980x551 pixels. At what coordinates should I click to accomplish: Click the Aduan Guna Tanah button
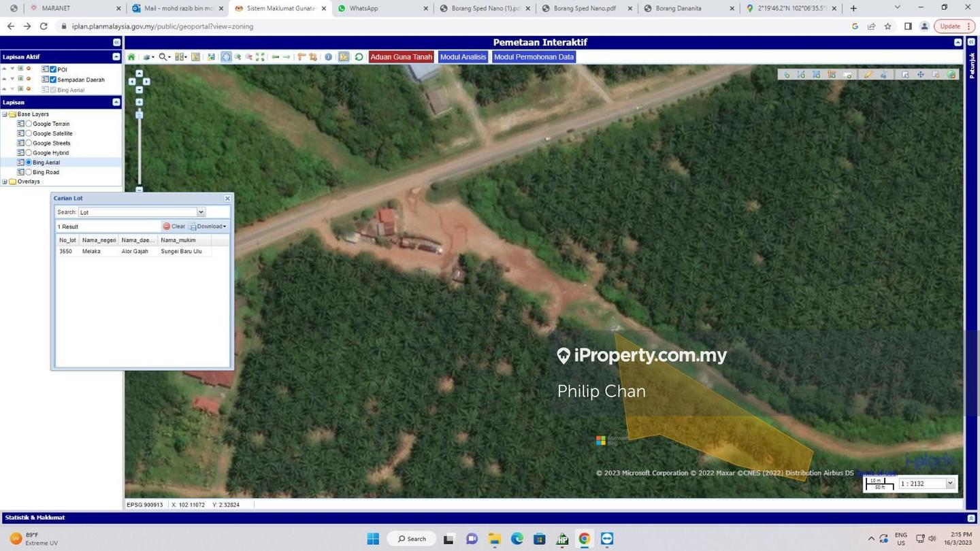pyautogui.click(x=401, y=57)
